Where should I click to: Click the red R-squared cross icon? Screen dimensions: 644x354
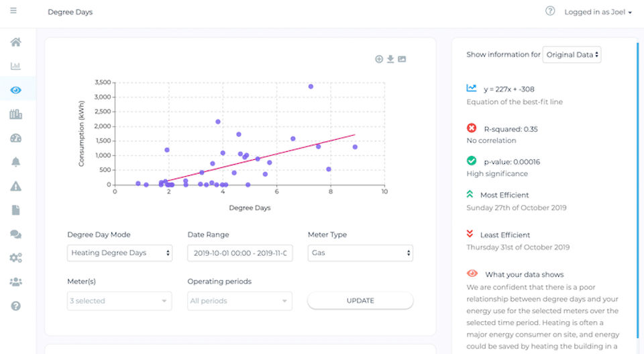[x=472, y=128]
